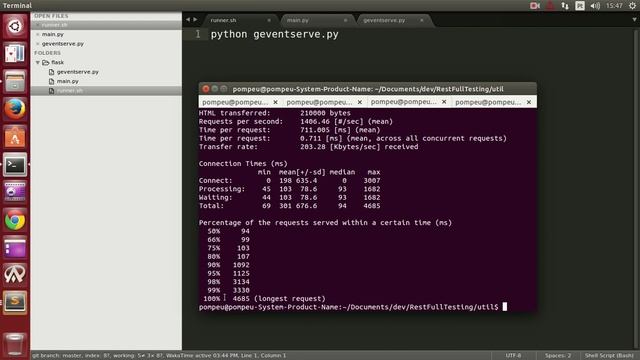The height and width of the screenshot is (360, 640).
Task: Close the first terminal tab
Action: click(x=276, y=102)
